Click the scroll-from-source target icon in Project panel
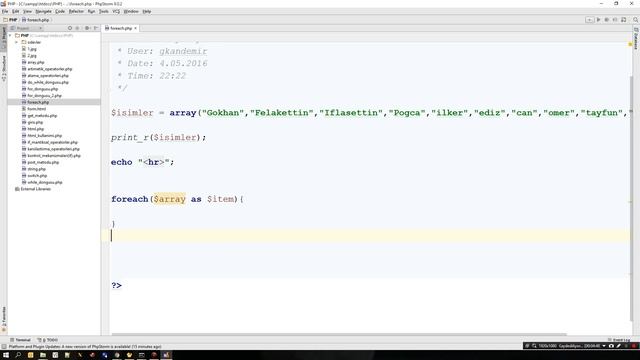Image resolution: width=640 pixels, height=360 pixels. 70,28
